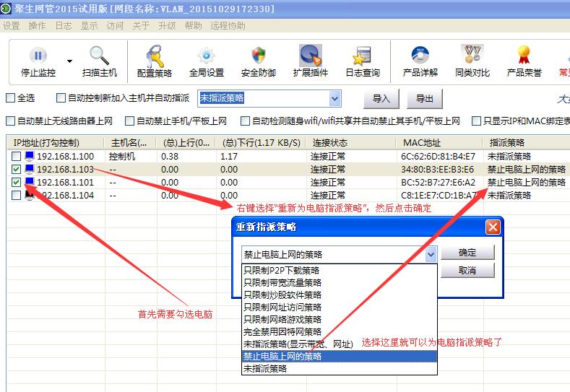Click the 确定 button in the dialog
This screenshot has width=570, height=392.
(x=467, y=253)
